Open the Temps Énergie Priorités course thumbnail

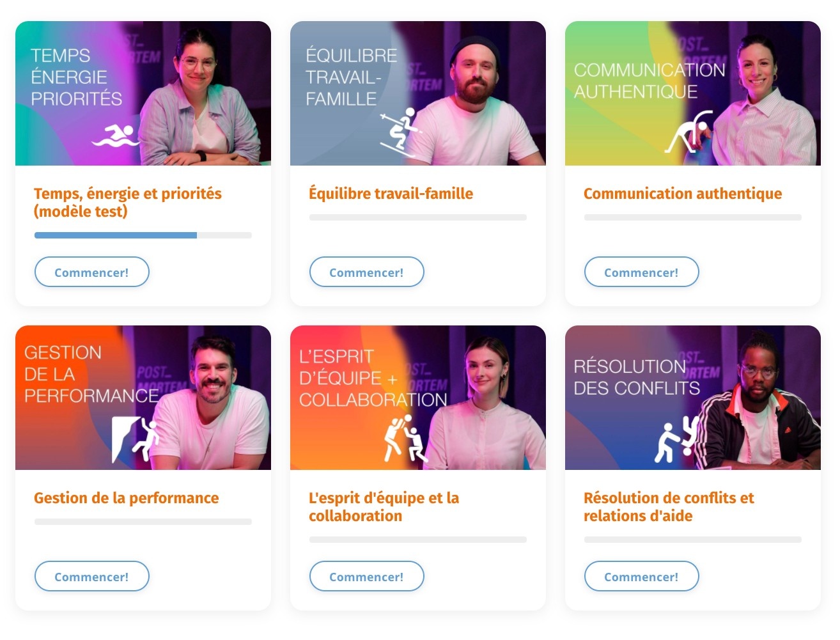click(143, 93)
